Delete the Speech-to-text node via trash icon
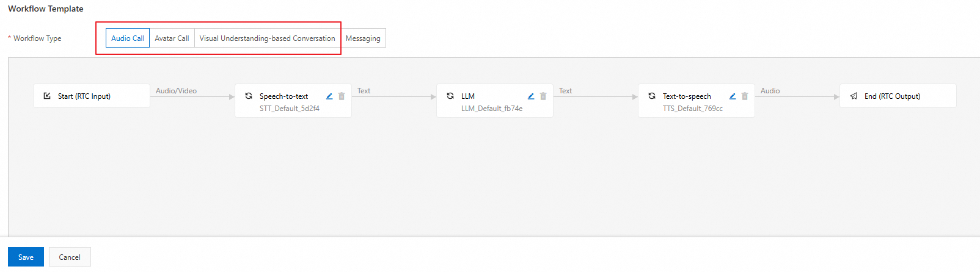 pos(342,96)
